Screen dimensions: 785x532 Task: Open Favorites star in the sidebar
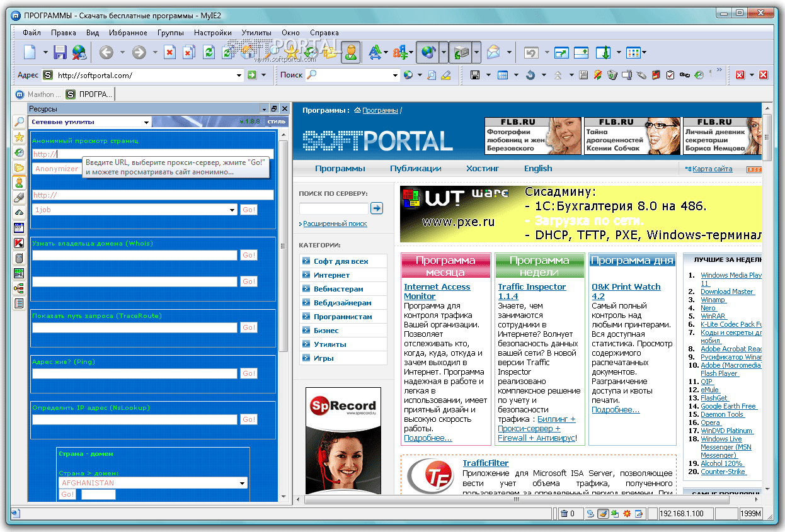[x=19, y=137]
